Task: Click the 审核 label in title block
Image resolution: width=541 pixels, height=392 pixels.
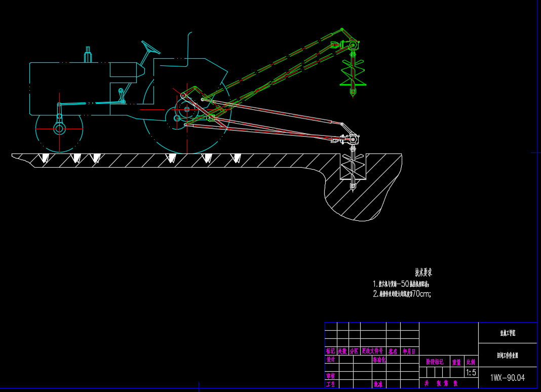Action: pyautogui.click(x=331, y=376)
